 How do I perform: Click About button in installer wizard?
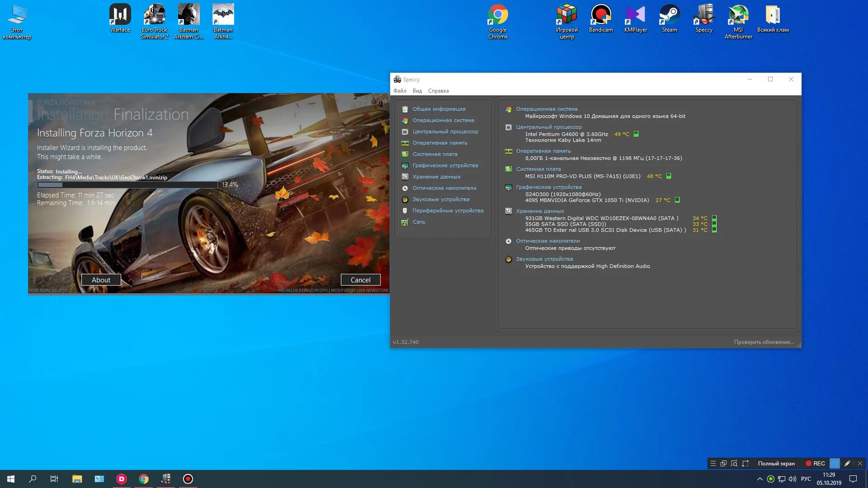(101, 279)
